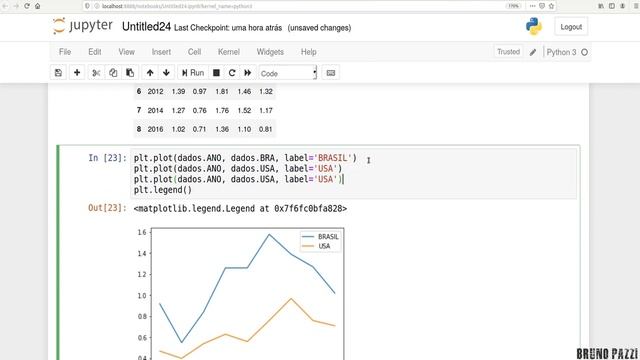This screenshot has height=360, width=640.
Task: Bookmark this page with the star icon
Action: (551, 6)
